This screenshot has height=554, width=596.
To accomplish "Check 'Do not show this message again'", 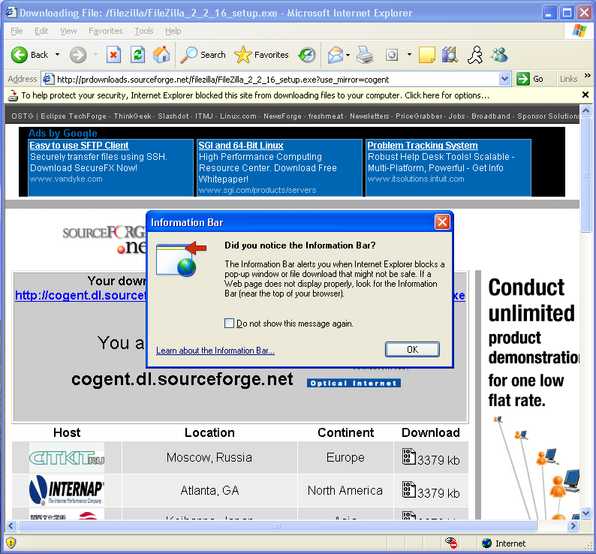I will [229, 323].
